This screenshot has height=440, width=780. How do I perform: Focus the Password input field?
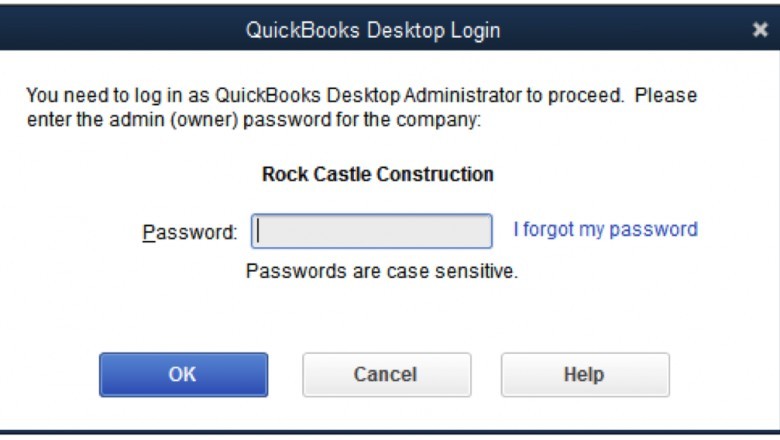371,231
